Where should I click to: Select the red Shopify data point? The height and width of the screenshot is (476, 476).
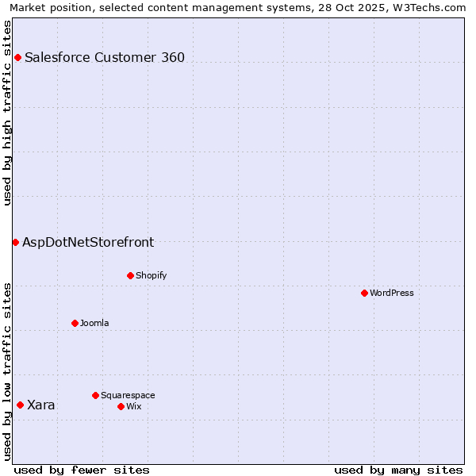click(x=130, y=275)
